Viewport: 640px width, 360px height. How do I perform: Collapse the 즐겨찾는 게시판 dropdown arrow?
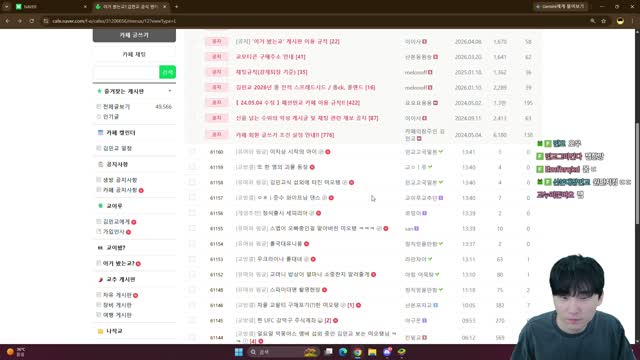tap(170, 91)
